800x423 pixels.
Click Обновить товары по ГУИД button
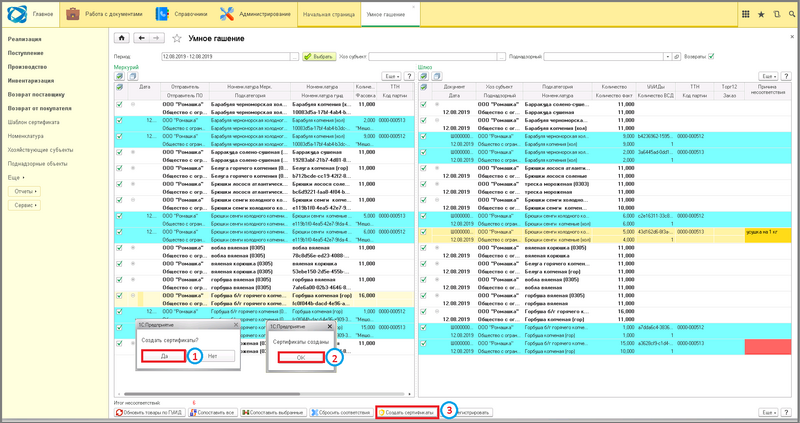150,412
